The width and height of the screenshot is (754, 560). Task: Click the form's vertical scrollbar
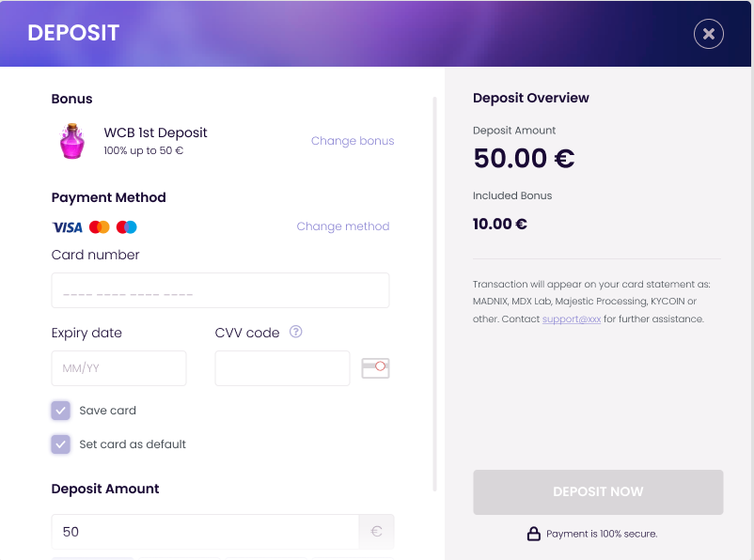(434, 293)
